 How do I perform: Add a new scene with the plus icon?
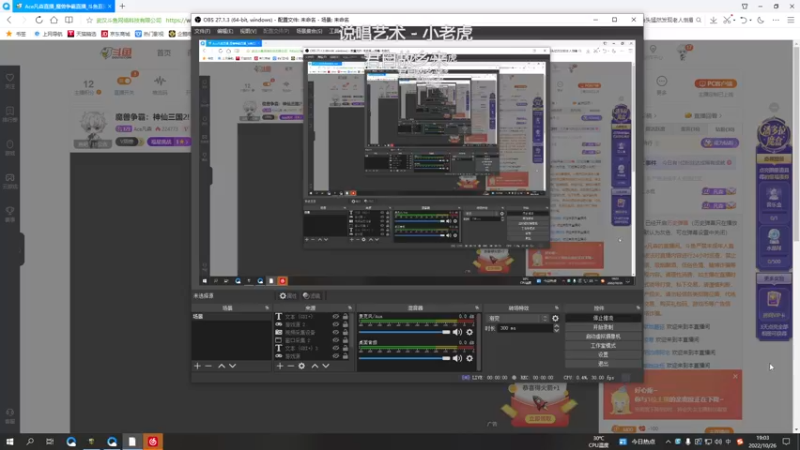[197, 366]
